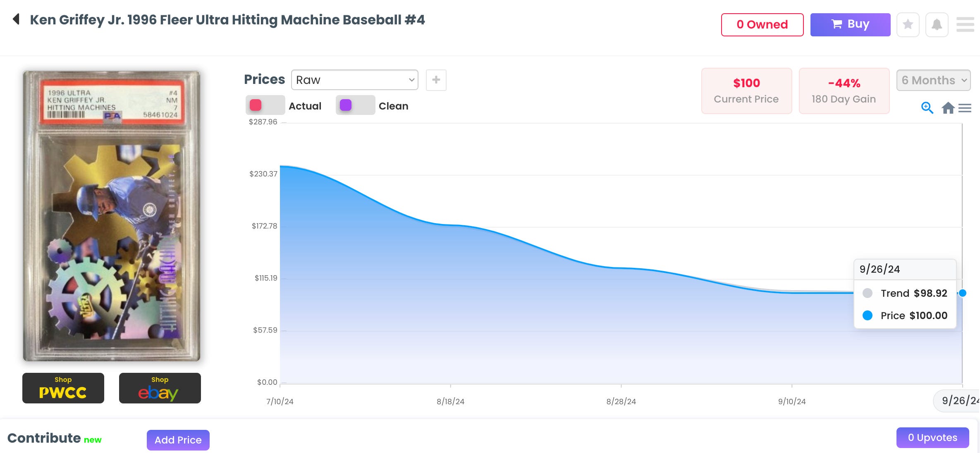Click the Ken Griffey Jr. card title

click(x=227, y=20)
